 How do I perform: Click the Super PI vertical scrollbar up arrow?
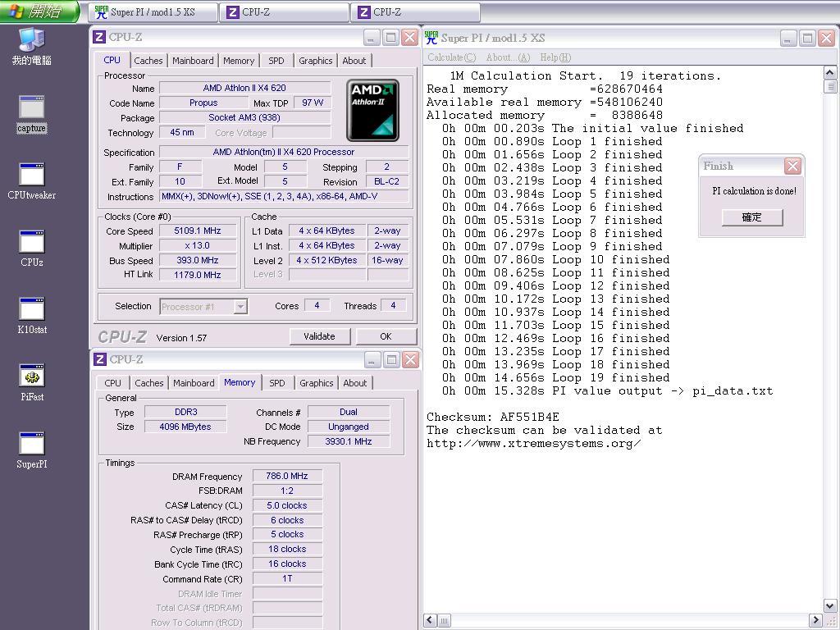[829, 73]
